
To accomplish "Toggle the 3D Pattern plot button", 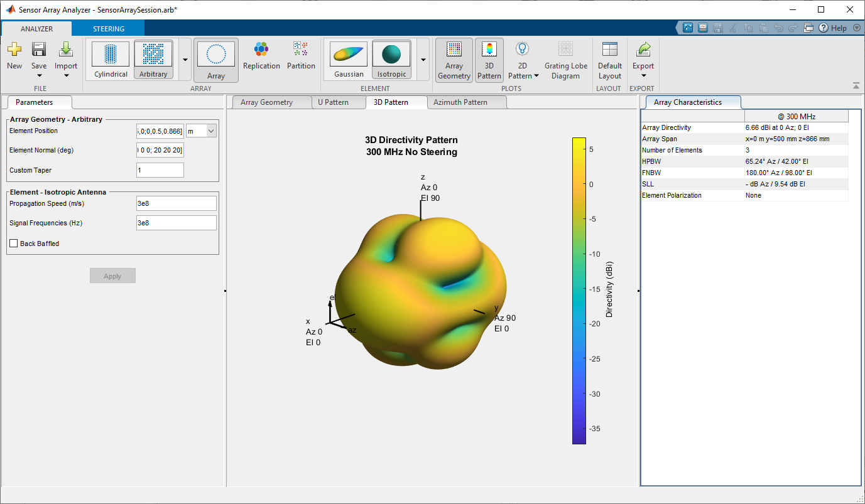I will (x=489, y=60).
